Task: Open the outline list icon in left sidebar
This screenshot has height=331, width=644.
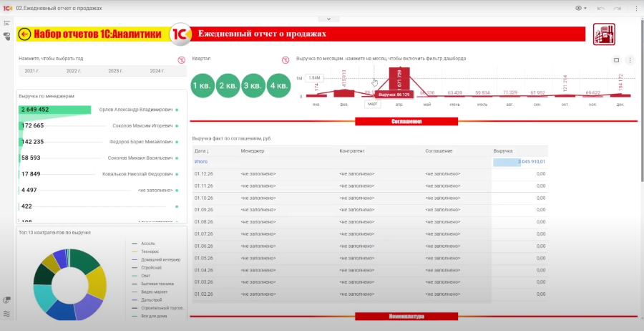Action: (6, 24)
